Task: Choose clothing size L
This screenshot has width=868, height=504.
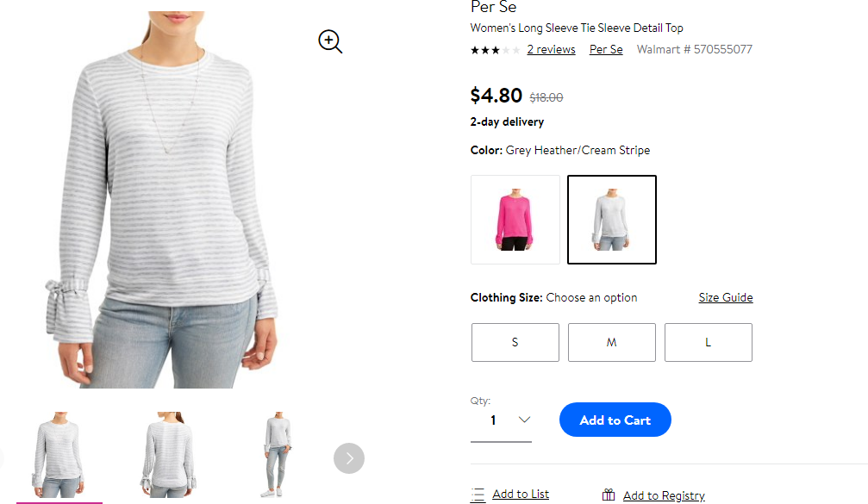Action: point(709,342)
